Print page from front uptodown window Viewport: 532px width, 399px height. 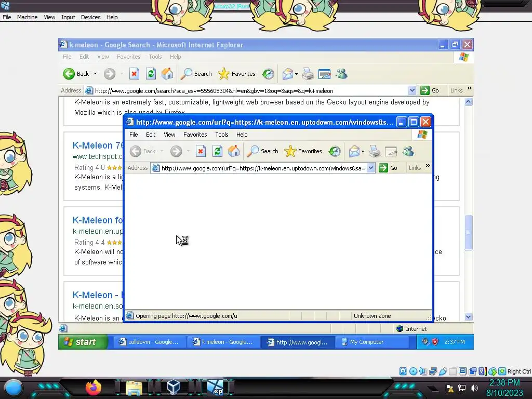(374, 151)
